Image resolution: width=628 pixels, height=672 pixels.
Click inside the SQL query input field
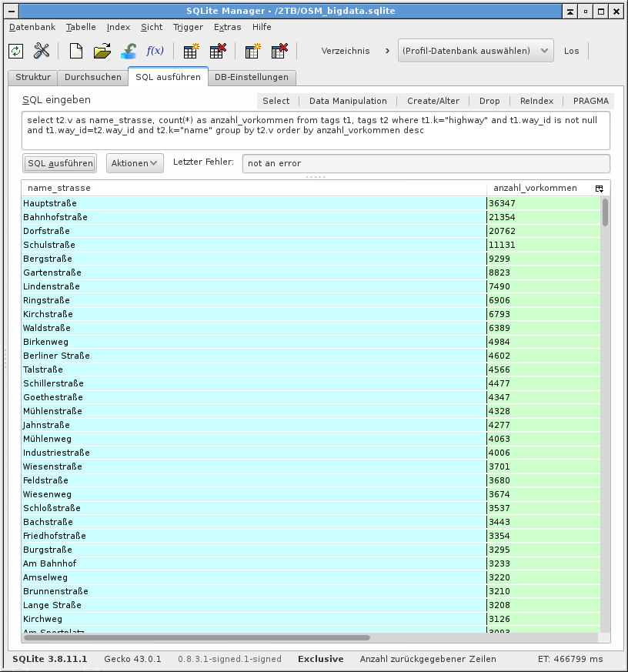coord(308,129)
